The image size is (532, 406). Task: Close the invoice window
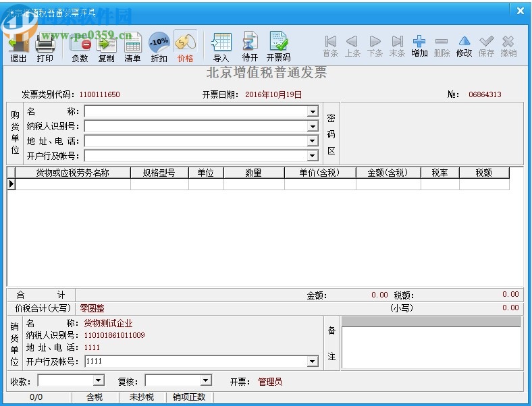[521, 11]
